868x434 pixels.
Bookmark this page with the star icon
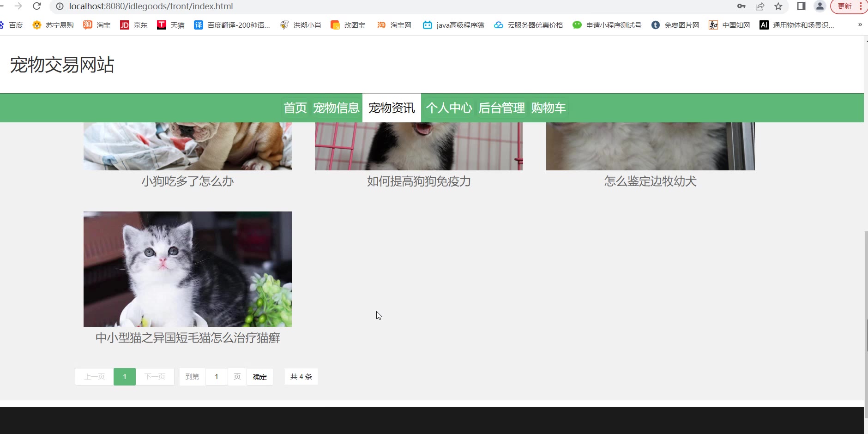(778, 6)
